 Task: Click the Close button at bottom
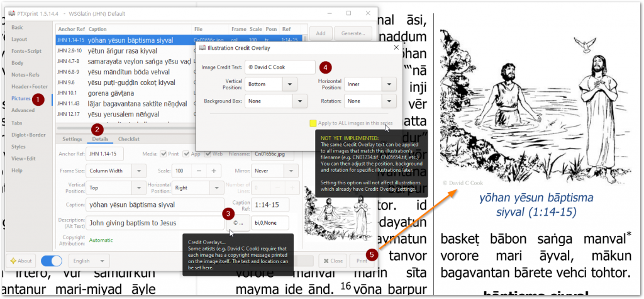(333, 261)
